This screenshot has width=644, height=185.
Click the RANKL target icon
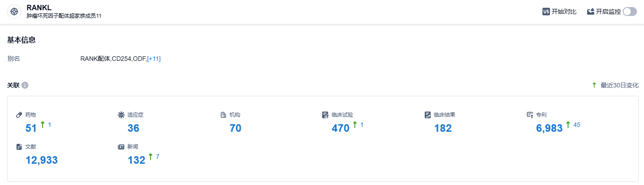tap(14, 12)
